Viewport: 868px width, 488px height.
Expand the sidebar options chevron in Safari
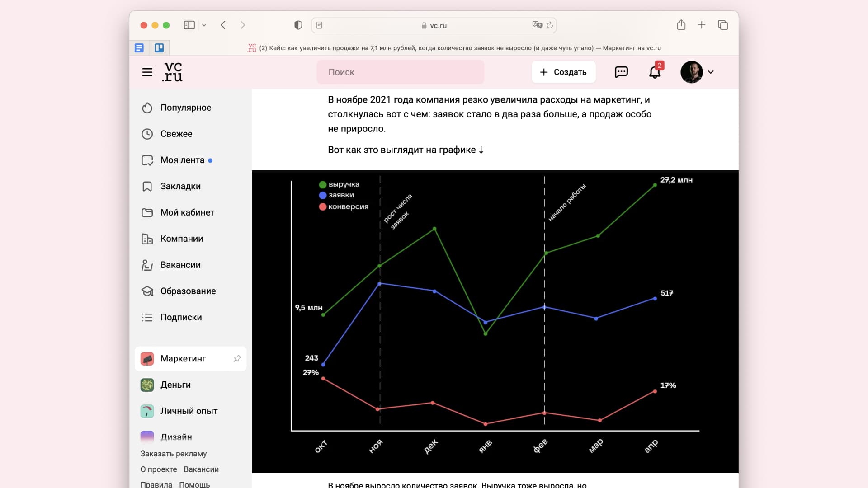pyautogui.click(x=204, y=25)
